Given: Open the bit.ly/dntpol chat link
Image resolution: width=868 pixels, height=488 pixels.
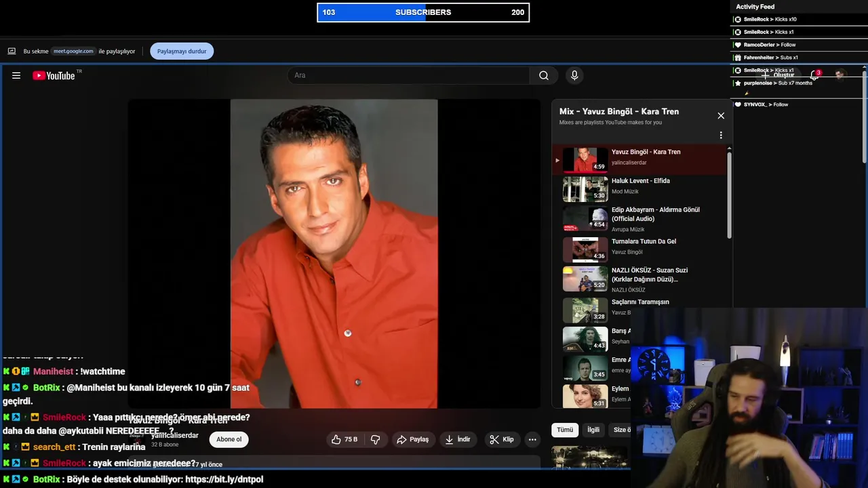Looking at the screenshot, I should point(224,479).
